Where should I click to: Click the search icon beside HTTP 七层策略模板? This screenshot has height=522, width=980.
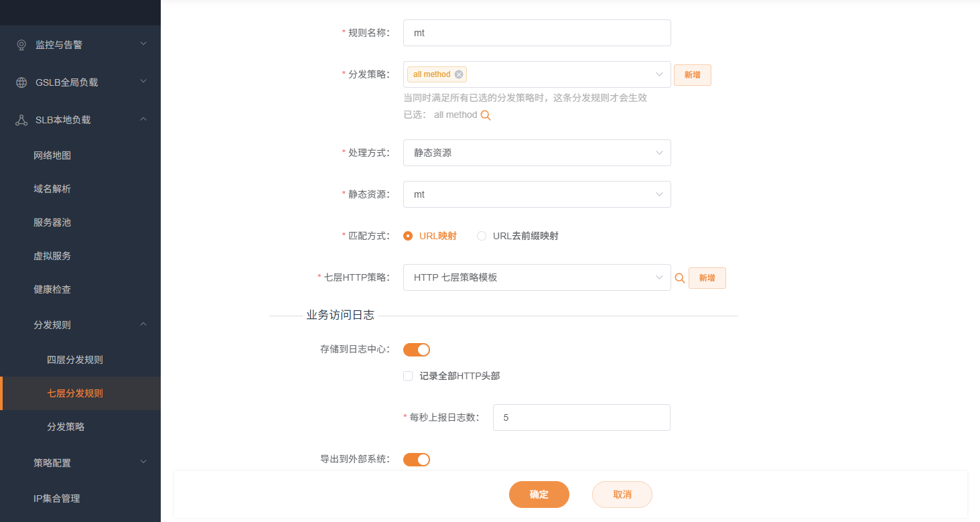click(680, 277)
